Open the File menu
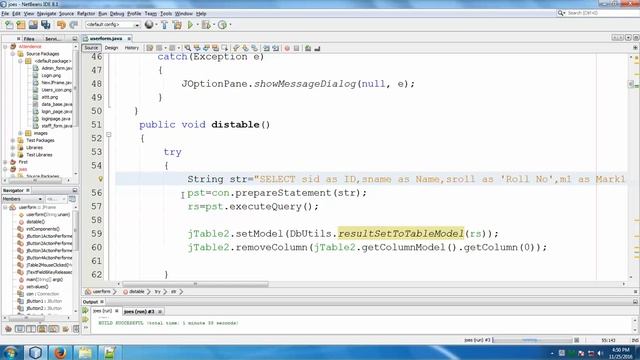The width and height of the screenshot is (640, 360). pyautogui.click(x=5, y=13)
